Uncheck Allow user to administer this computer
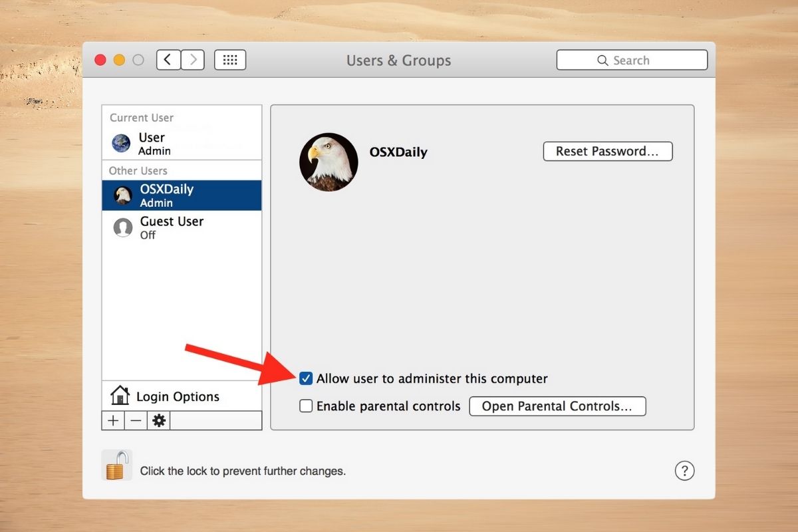The image size is (798, 532). click(x=306, y=378)
